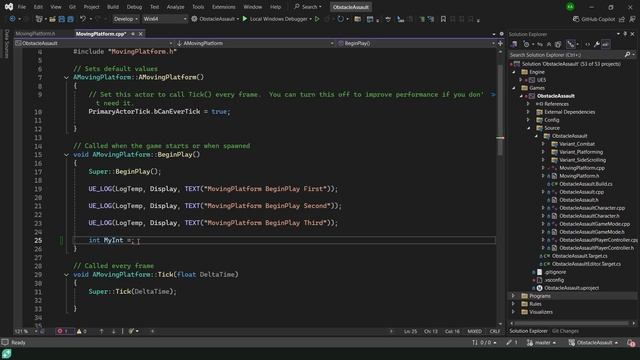Click the split editor icon above scrollbar
Image resolution: width=640 pixels, height=360 pixels.
point(500,43)
